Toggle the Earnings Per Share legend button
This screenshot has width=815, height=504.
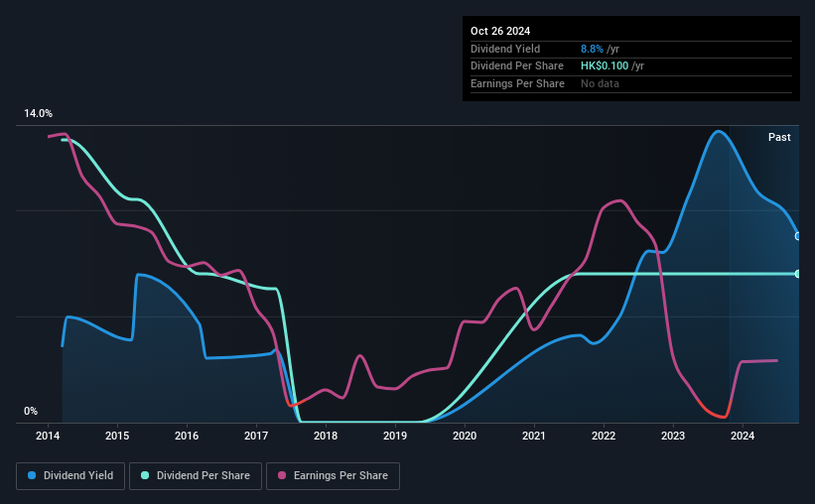click(333, 476)
